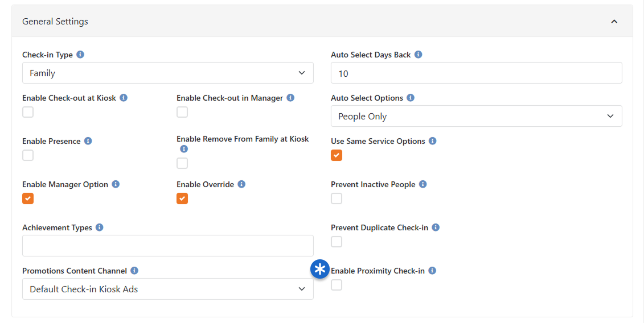Collapse the General Settings panel chevron
The width and height of the screenshot is (644, 323).
614,22
